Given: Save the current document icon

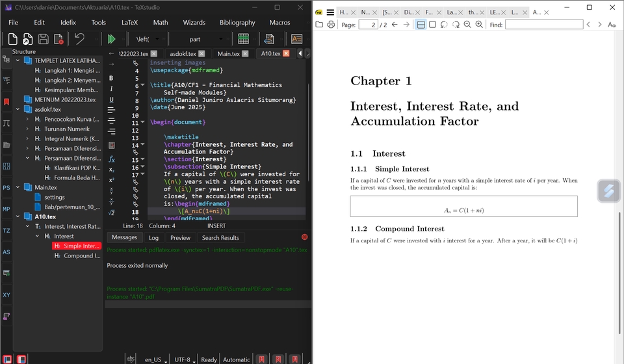Looking at the screenshot, I should (x=43, y=39).
